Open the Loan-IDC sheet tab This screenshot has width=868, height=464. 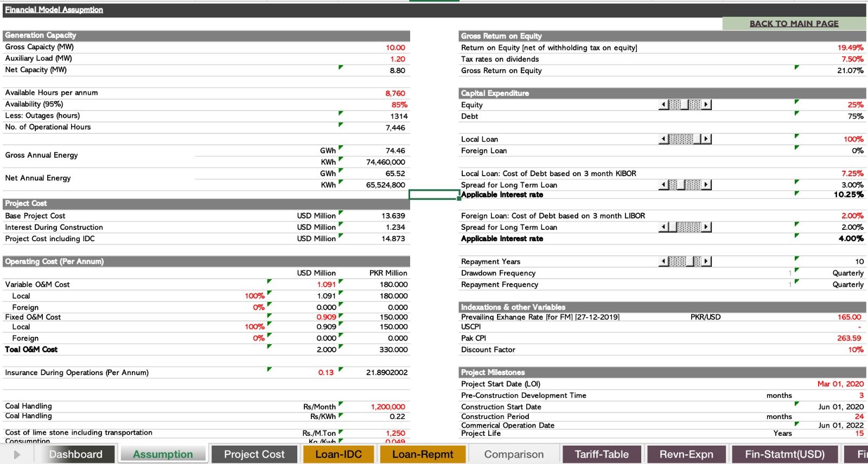tap(339, 454)
